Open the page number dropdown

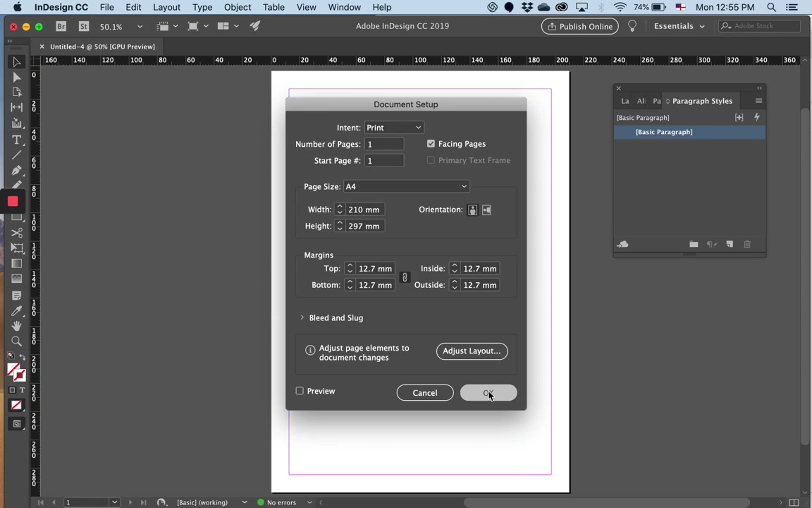pyautogui.click(x=115, y=502)
